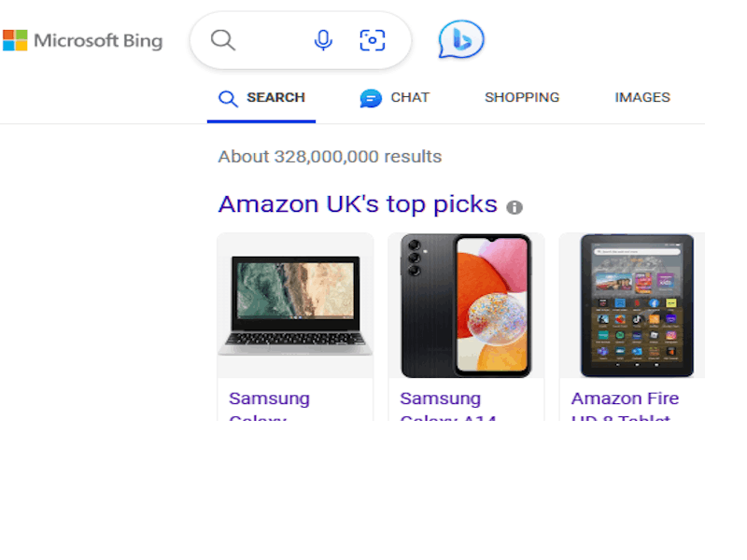This screenshot has width=747, height=560.
Task: Click the chat speech-bubble icon beside CHAT tab
Action: [372, 97]
